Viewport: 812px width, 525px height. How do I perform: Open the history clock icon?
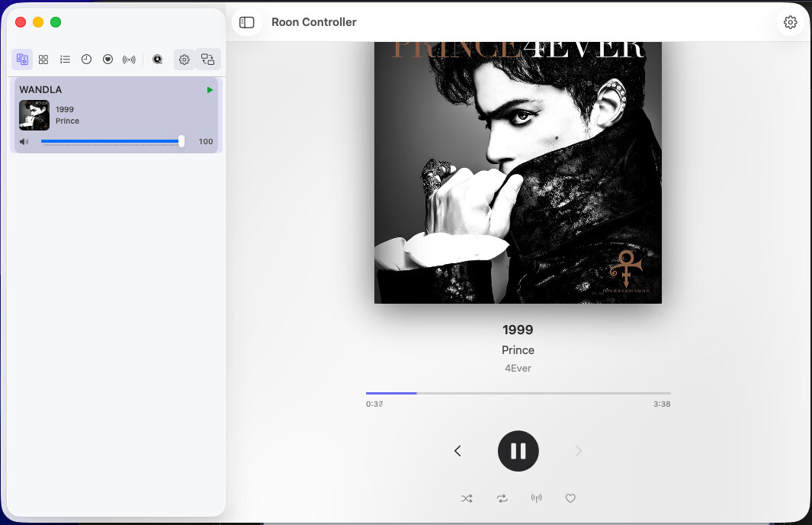pyautogui.click(x=86, y=60)
